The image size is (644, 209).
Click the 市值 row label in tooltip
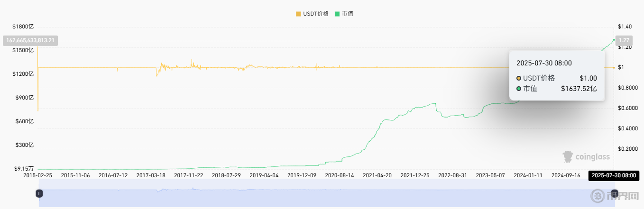coord(530,88)
